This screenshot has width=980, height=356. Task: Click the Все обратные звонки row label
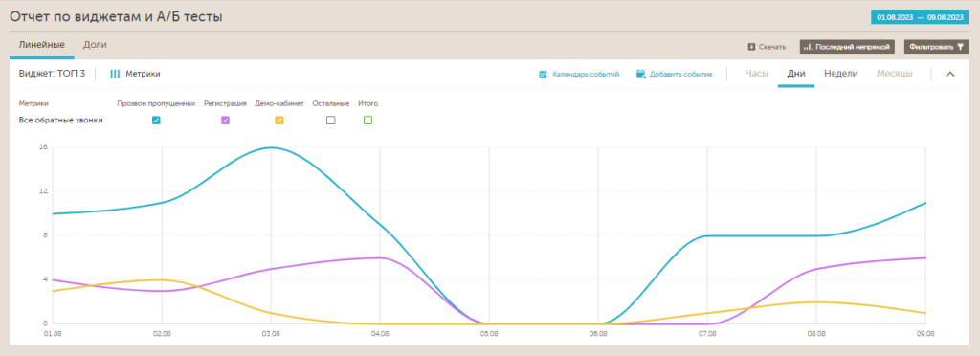point(60,120)
